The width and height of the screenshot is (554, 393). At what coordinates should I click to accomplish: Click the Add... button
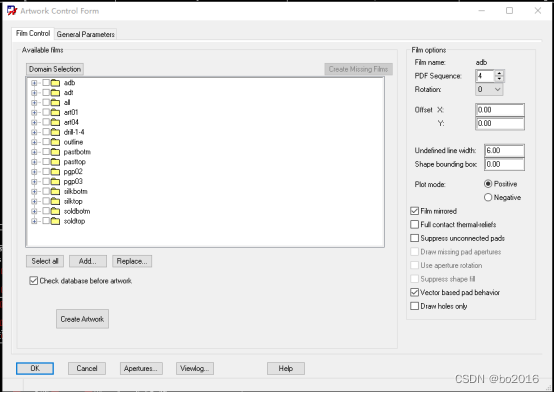(88, 261)
